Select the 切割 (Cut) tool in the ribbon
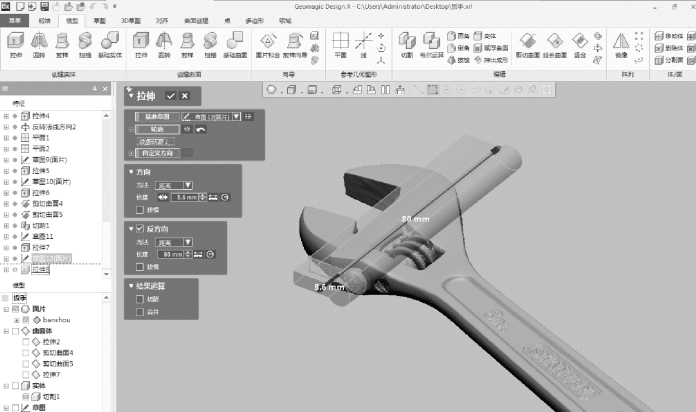The image size is (696, 412). tap(407, 45)
